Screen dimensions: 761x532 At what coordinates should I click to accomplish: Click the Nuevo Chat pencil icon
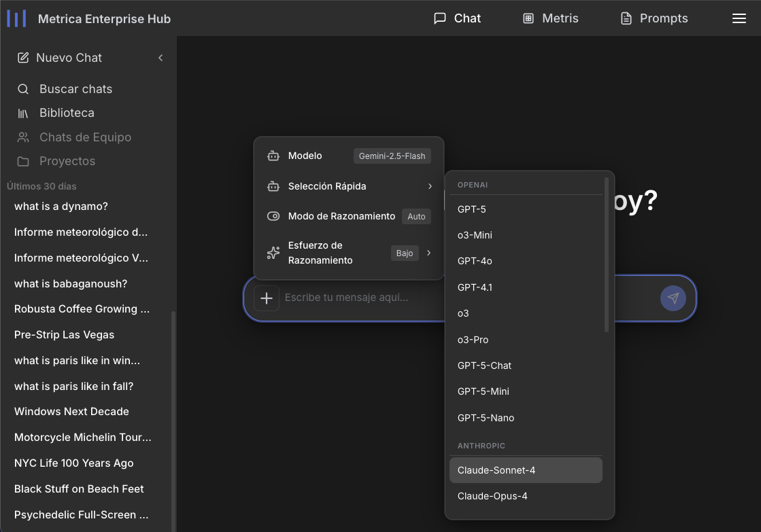click(x=23, y=58)
